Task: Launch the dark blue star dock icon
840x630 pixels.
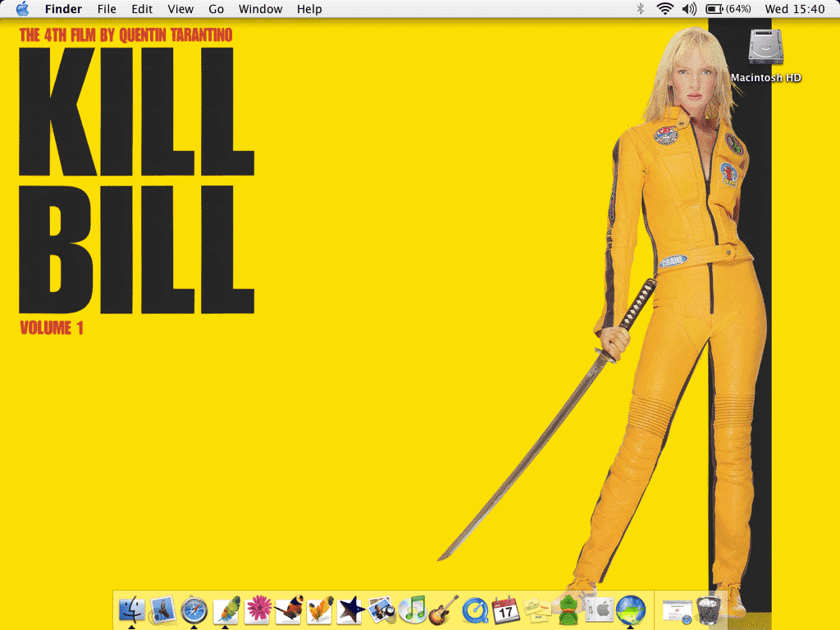Action: 351,609
